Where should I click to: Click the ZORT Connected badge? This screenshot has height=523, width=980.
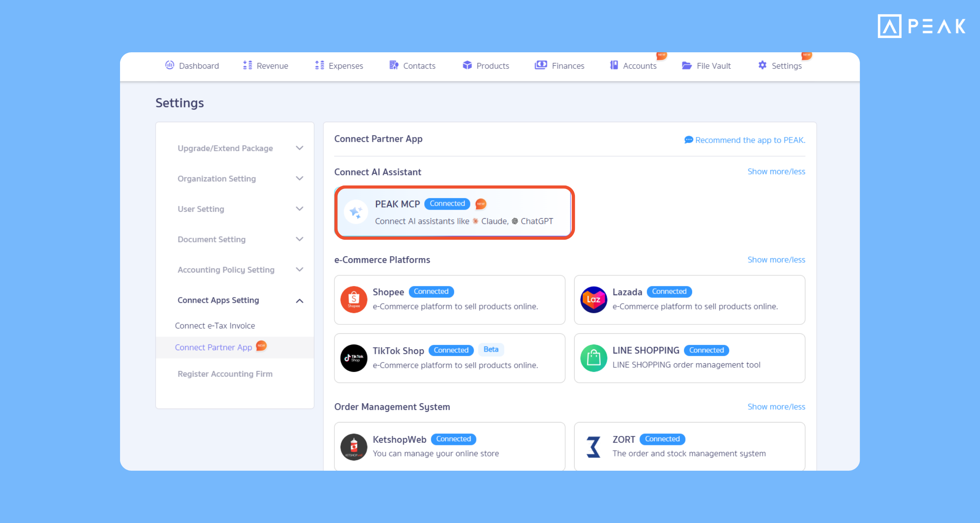[662, 439]
